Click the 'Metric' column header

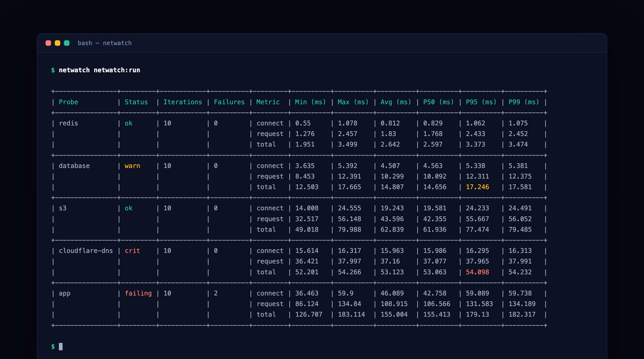pos(268,102)
